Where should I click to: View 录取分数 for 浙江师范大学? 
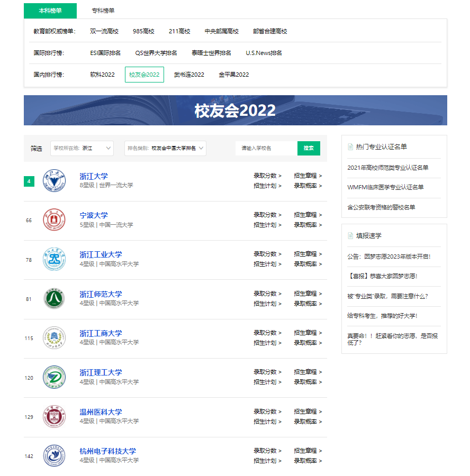(268, 294)
